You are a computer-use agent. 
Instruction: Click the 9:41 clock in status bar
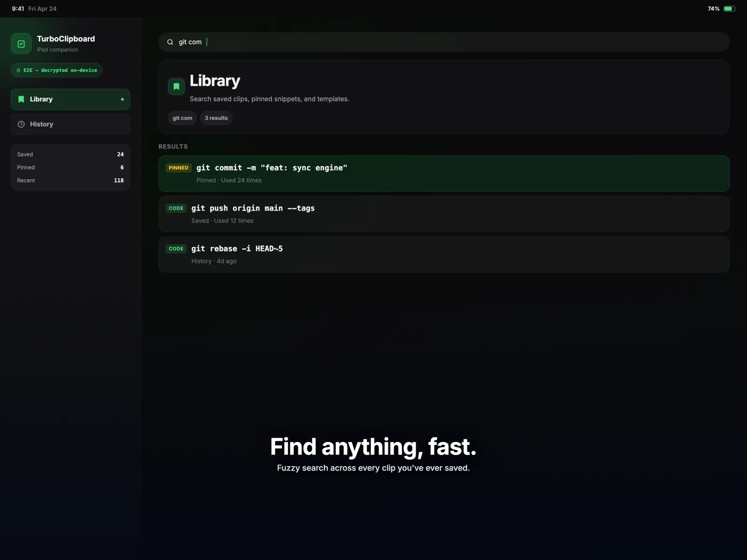[x=18, y=9]
